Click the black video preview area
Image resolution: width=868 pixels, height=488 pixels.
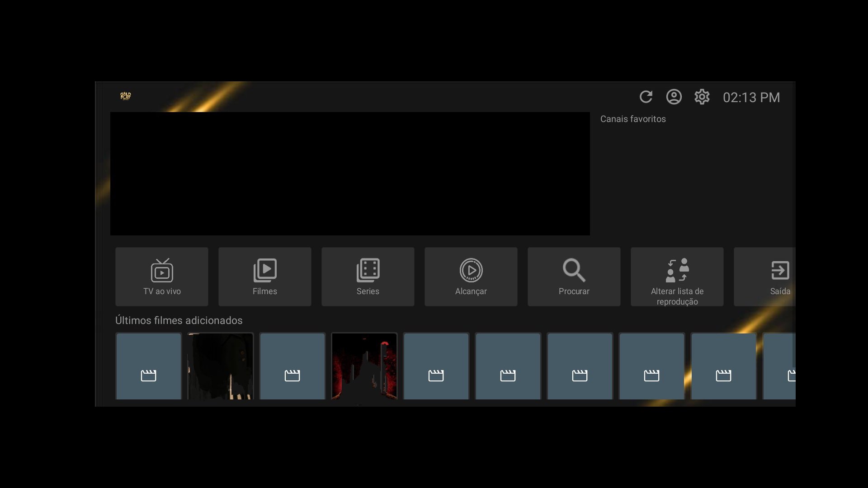[350, 174]
